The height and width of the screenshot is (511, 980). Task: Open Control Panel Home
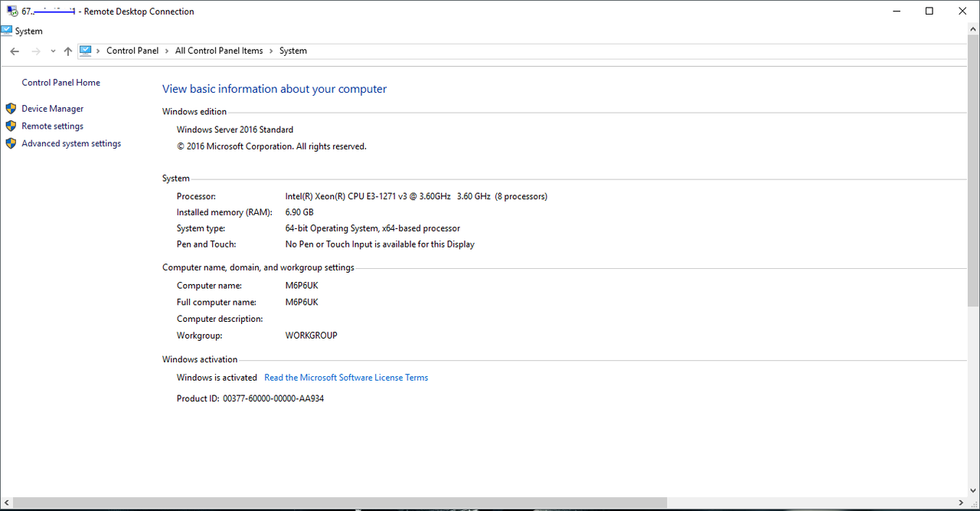point(60,83)
